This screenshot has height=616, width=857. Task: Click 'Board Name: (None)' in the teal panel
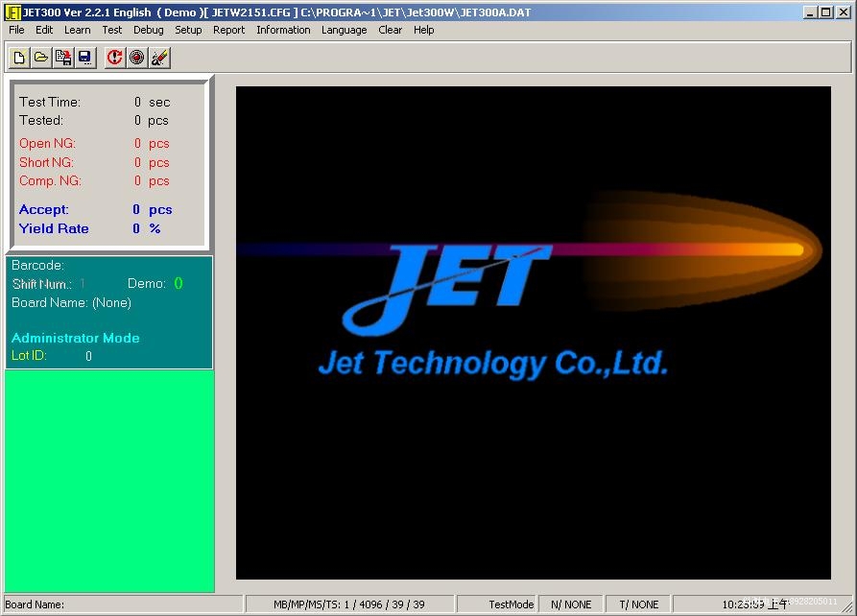[x=71, y=303]
